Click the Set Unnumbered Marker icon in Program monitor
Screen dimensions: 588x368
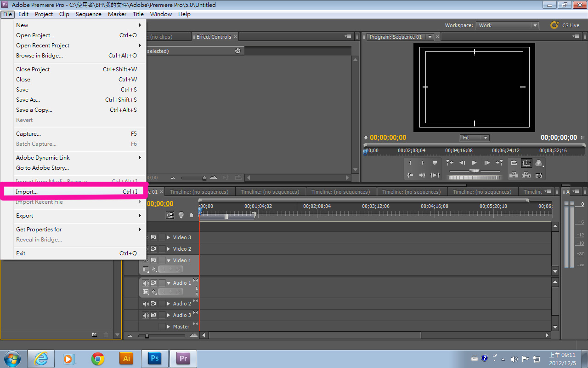click(x=435, y=163)
